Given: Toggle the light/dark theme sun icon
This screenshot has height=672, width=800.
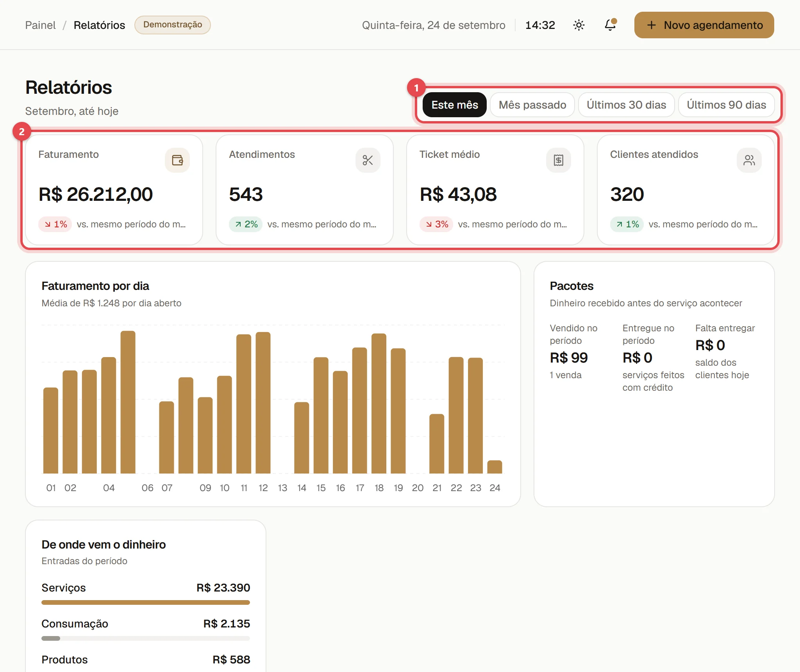Looking at the screenshot, I should point(579,25).
